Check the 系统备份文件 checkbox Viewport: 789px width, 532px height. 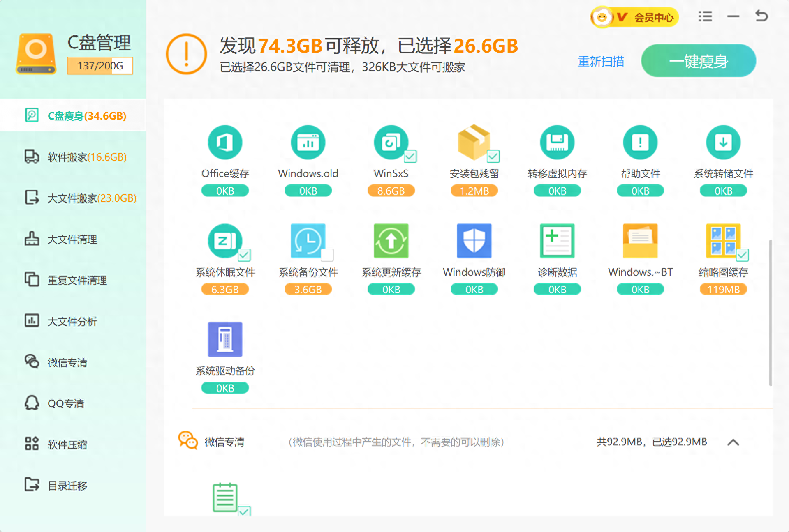coord(327,255)
